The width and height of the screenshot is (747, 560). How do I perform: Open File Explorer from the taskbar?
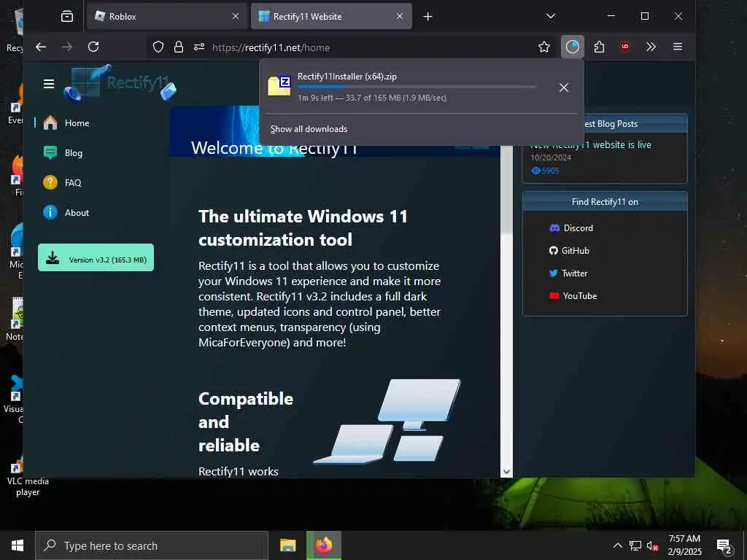pyautogui.click(x=287, y=545)
